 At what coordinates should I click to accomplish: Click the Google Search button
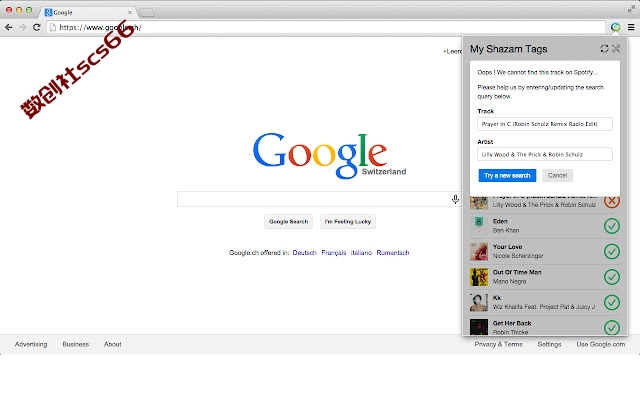pyautogui.click(x=288, y=222)
